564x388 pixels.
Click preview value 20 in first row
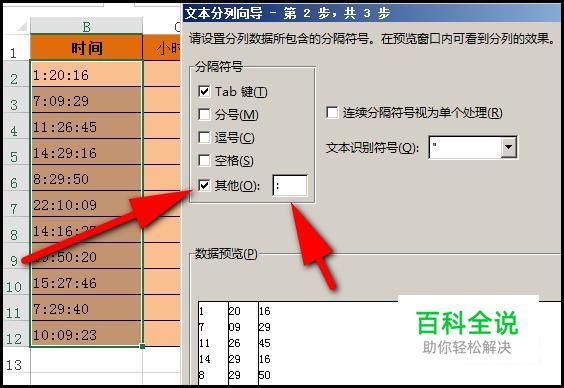(x=235, y=311)
